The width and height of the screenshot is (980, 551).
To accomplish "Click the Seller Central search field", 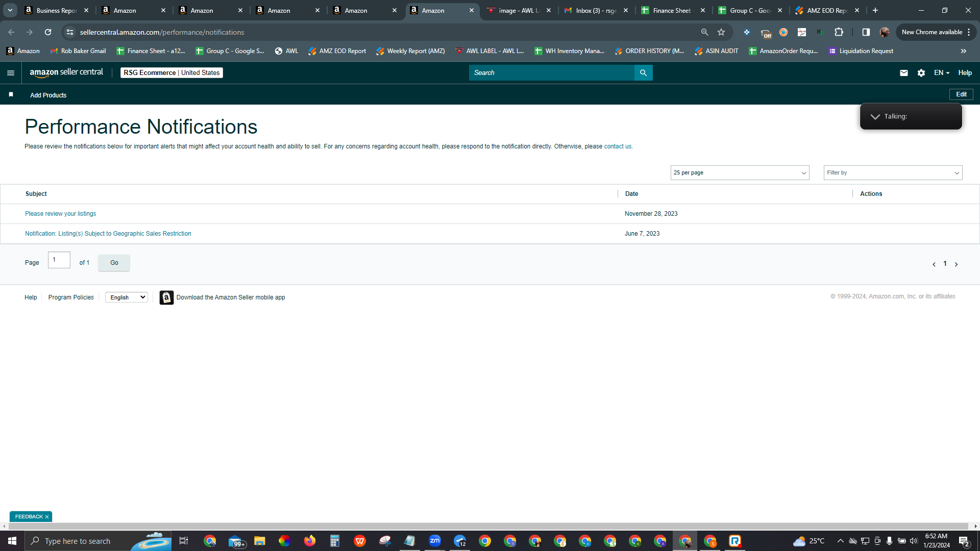I will click(551, 73).
